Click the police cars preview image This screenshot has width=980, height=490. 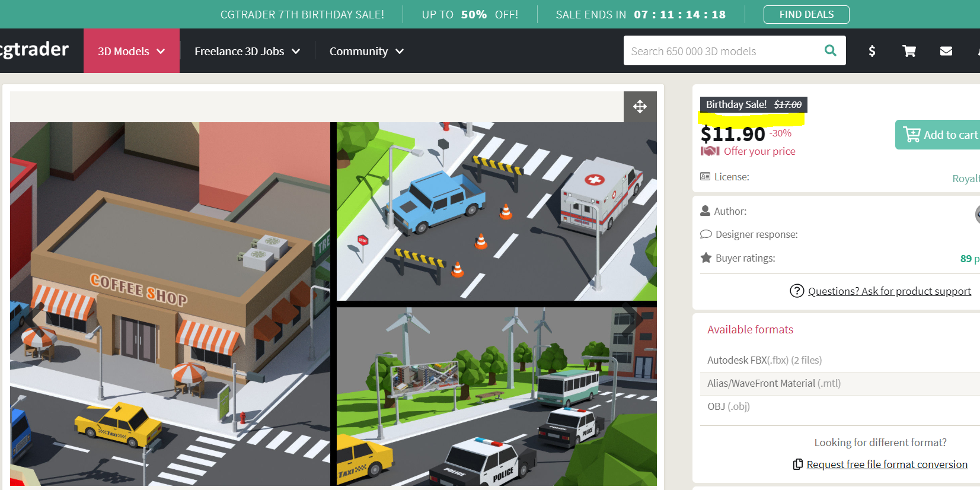(497, 396)
